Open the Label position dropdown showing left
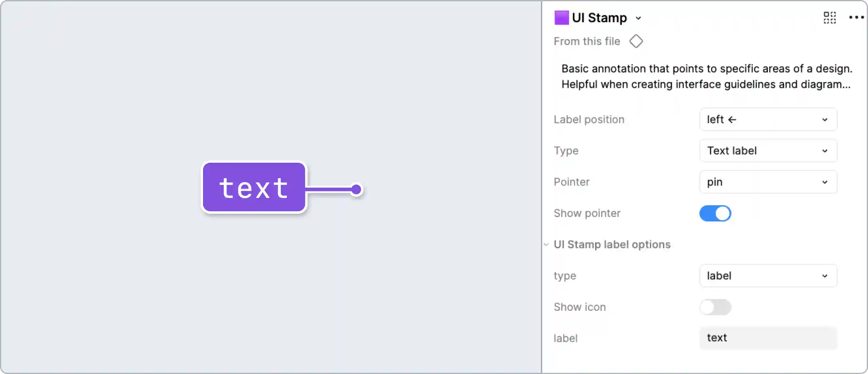 [x=768, y=119]
